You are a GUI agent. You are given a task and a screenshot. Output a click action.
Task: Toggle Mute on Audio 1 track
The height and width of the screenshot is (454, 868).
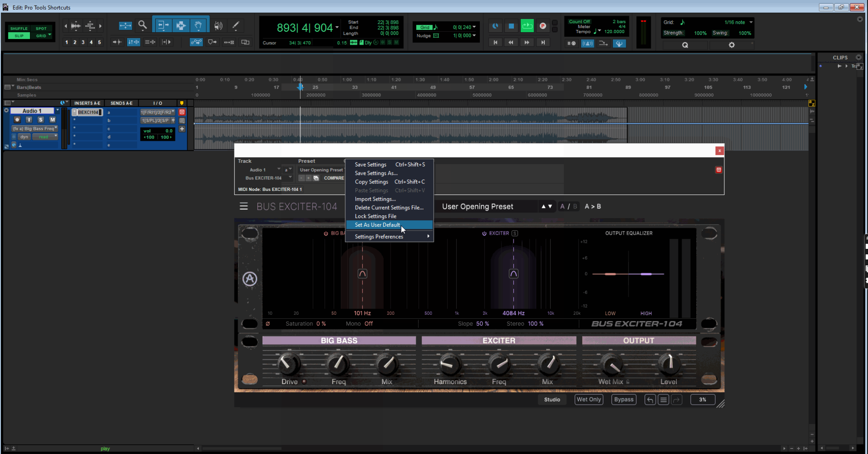52,120
